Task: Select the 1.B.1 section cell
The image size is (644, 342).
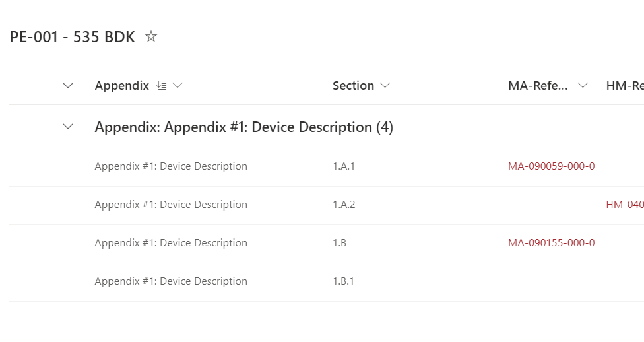Action: tap(343, 281)
